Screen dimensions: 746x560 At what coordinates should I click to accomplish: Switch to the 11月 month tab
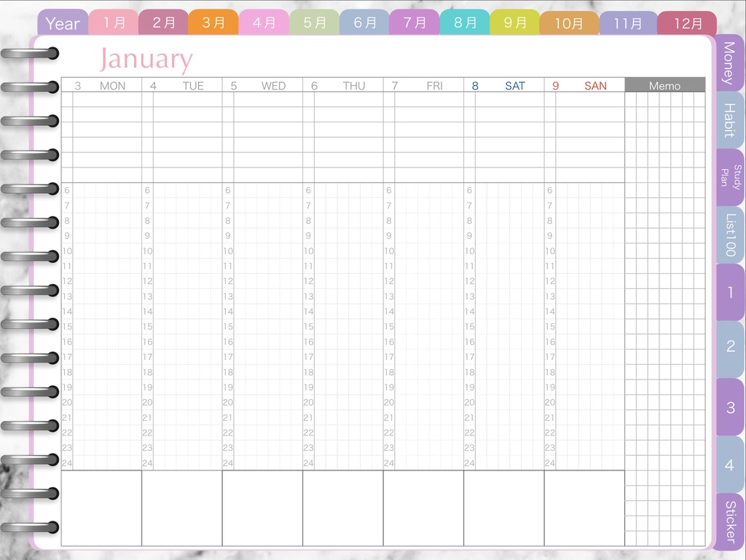(x=628, y=23)
